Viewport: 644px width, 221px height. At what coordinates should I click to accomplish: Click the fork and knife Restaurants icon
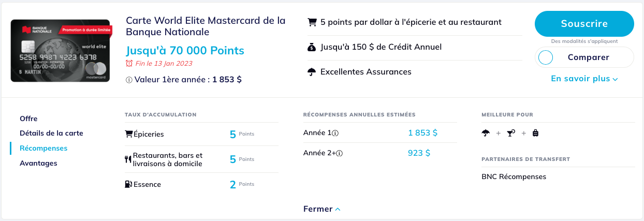(128, 159)
